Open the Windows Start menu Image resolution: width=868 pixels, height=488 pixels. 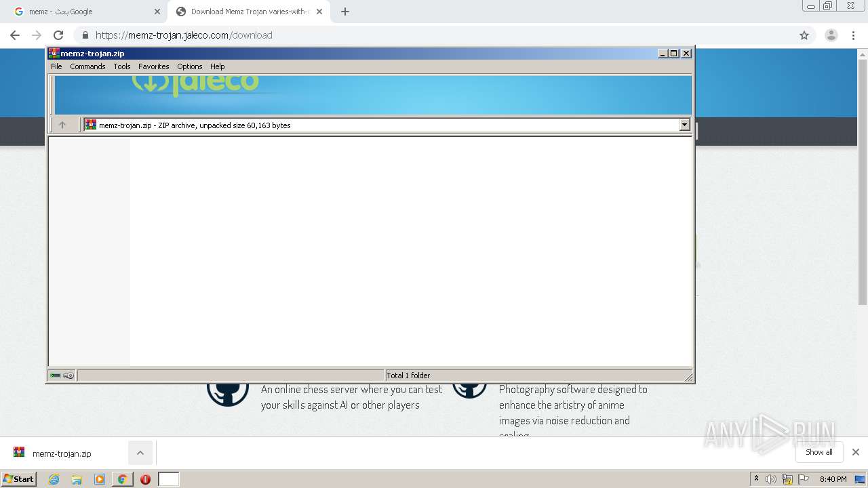click(x=18, y=479)
